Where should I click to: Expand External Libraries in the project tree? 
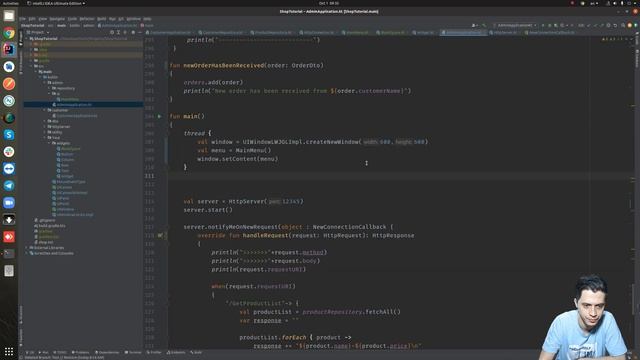click(x=27, y=248)
